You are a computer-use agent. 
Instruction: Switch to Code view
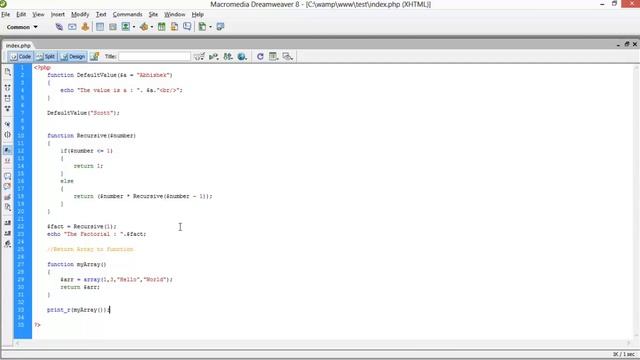[20, 57]
